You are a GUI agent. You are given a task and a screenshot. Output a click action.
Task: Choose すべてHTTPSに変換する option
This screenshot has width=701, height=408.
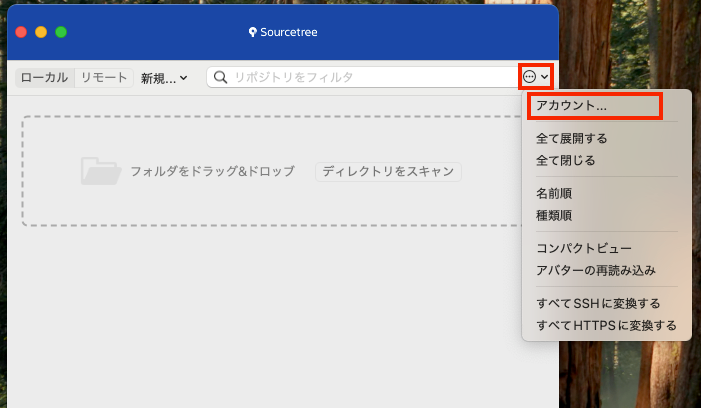click(607, 325)
